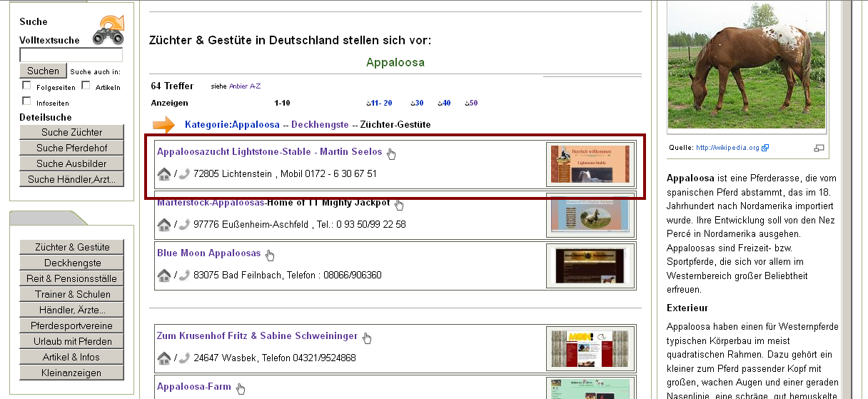Open the Deckhengste sidebar menu item
Image resolution: width=868 pixels, height=399 pixels.
(x=72, y=263)
